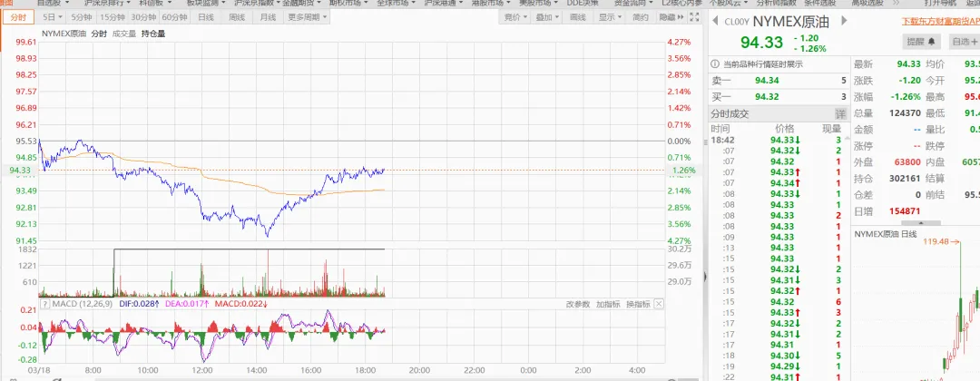Open 全球市场 menu dropdown

[397, 3]
